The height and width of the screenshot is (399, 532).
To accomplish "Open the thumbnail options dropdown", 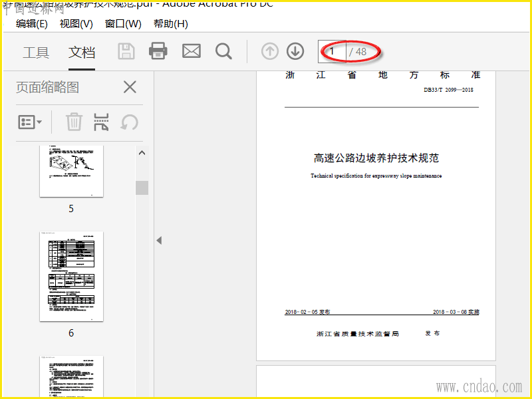I will (30, 122).
